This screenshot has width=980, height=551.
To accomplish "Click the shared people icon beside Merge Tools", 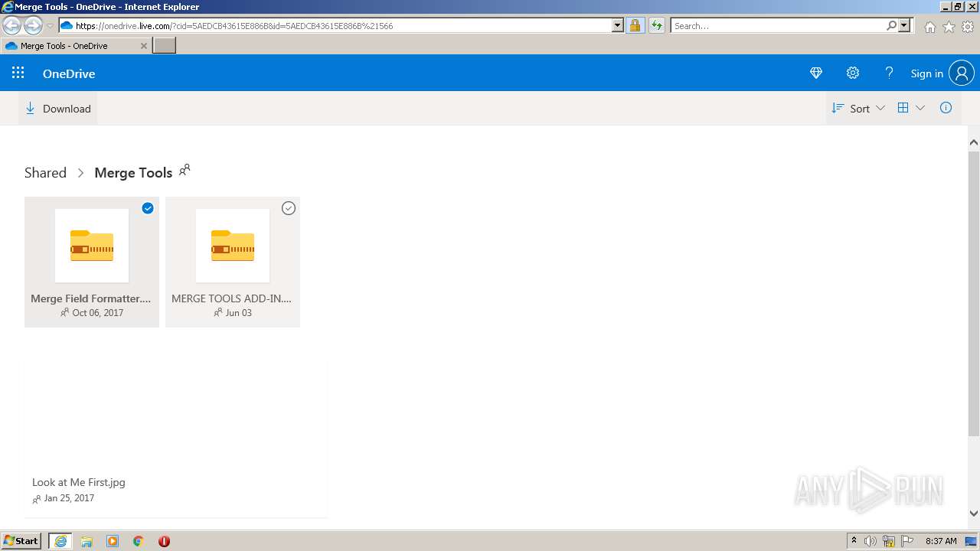I will tap(185, 170).
